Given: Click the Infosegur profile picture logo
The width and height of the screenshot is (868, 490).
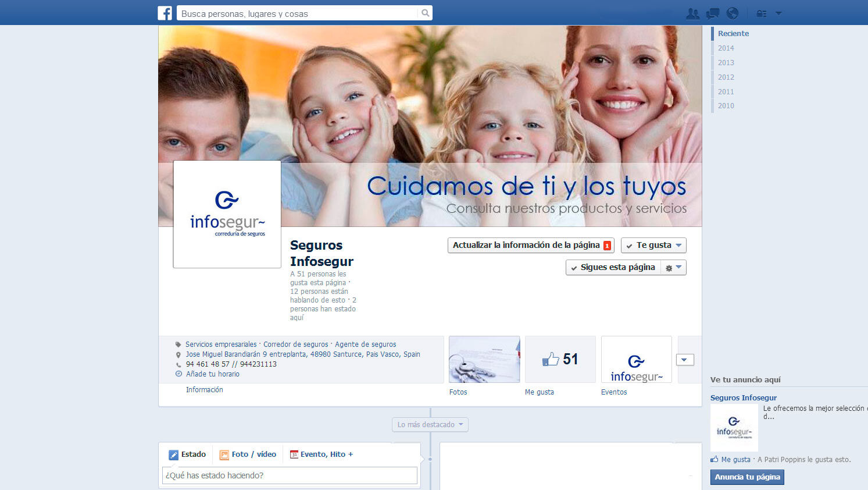Looking at the screenshot, I should [227, 214].
